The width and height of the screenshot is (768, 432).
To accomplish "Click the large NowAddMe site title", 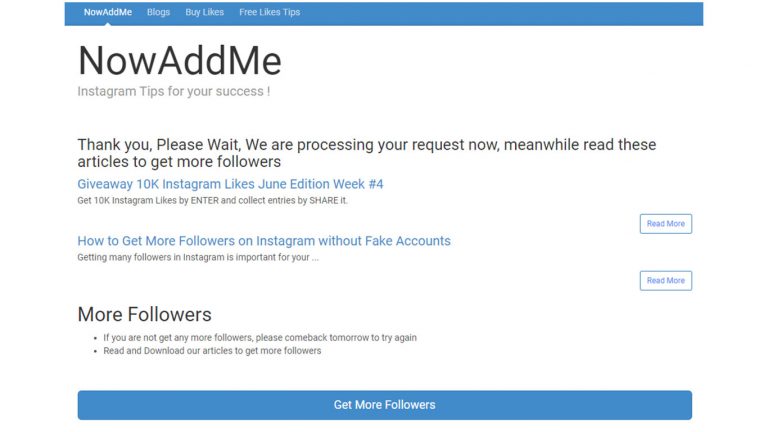I will coord(180,61).
